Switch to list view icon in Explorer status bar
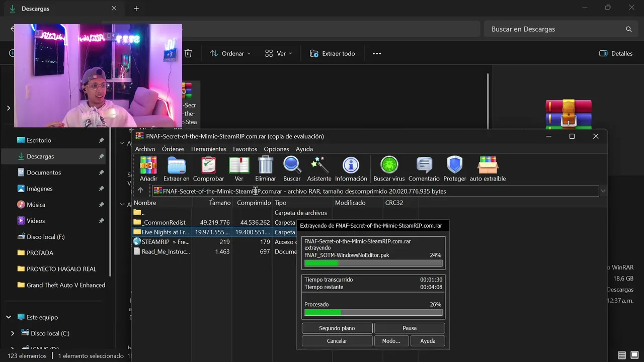 tap(622, 355)
